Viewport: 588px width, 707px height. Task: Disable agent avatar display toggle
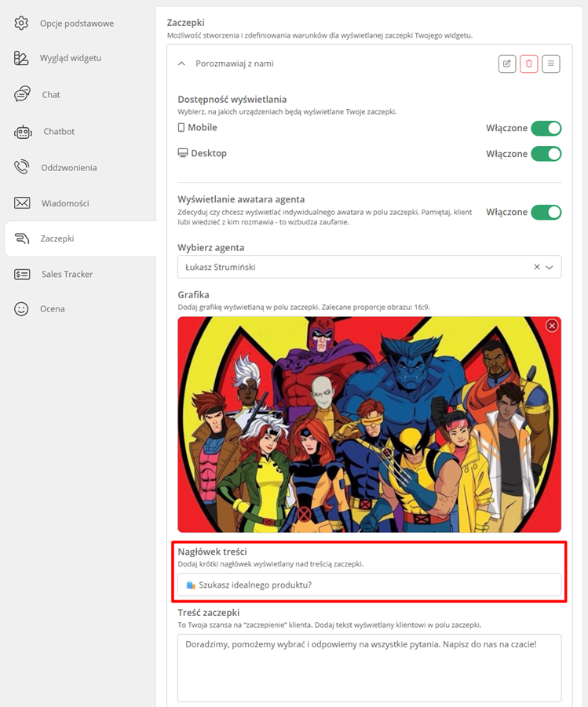click(546, 212)
